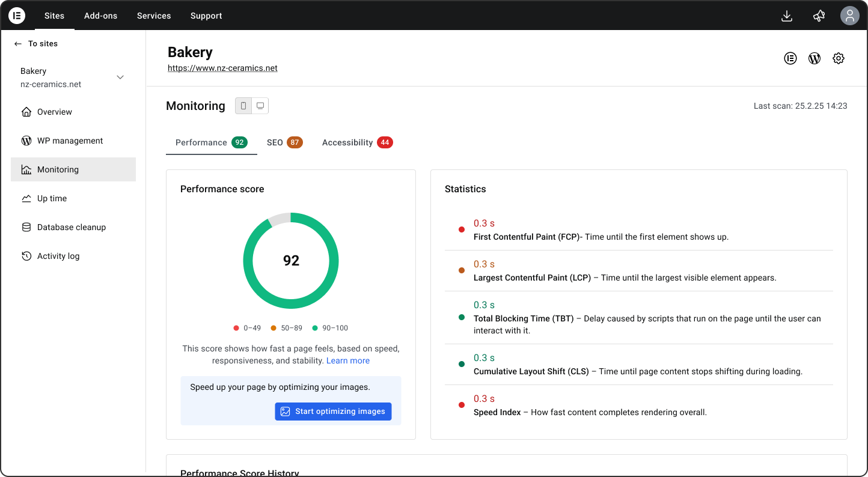Click the Statistics card heading
This screenshot has width=868, height=477.
point(465,189)
